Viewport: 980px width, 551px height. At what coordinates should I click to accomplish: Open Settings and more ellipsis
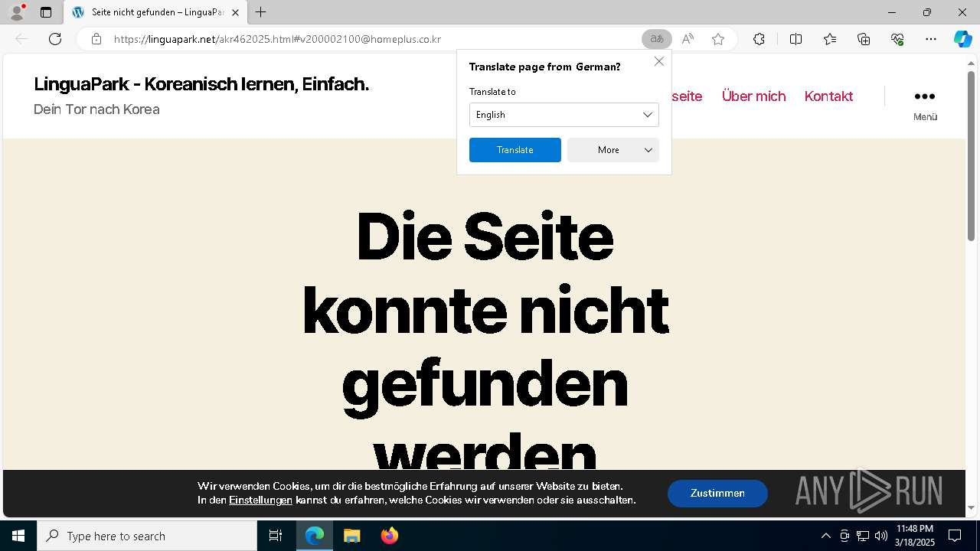click(x=931, y=39)
